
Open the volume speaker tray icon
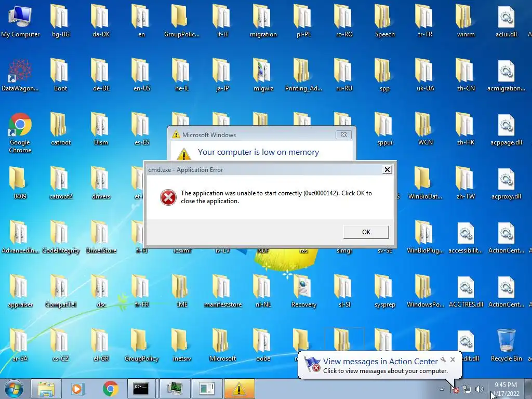480,389
